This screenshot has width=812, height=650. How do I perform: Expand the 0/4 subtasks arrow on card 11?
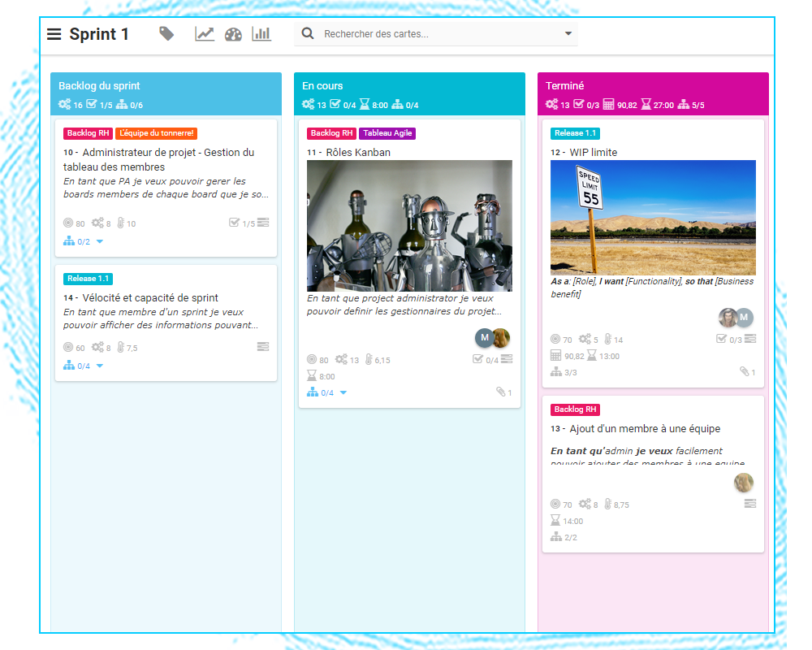343,393
